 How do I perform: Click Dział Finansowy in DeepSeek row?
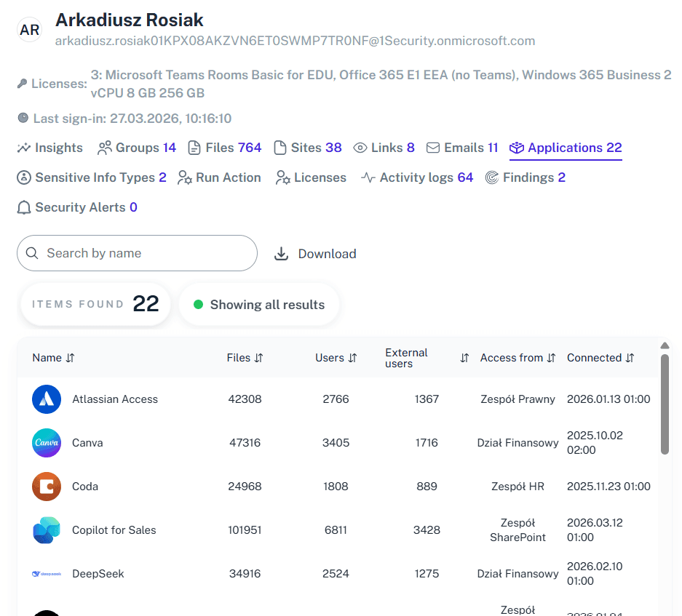point(518,574)
